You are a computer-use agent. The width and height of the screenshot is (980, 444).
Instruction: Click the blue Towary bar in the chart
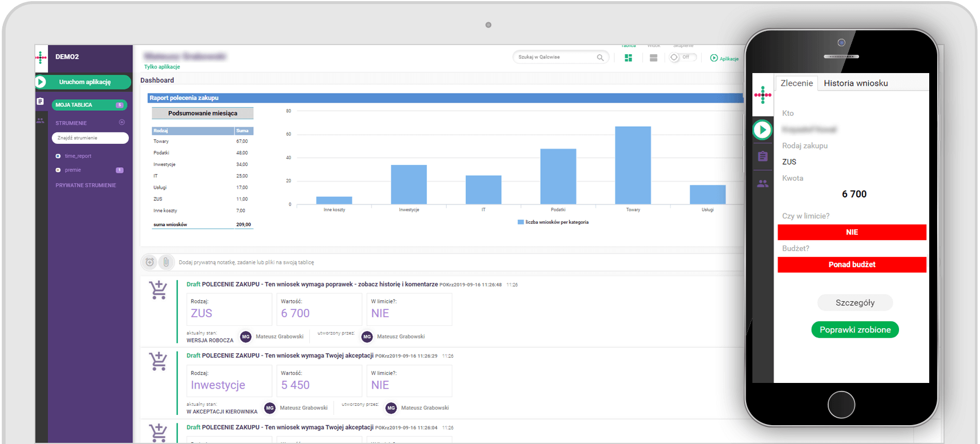point(633,165)
